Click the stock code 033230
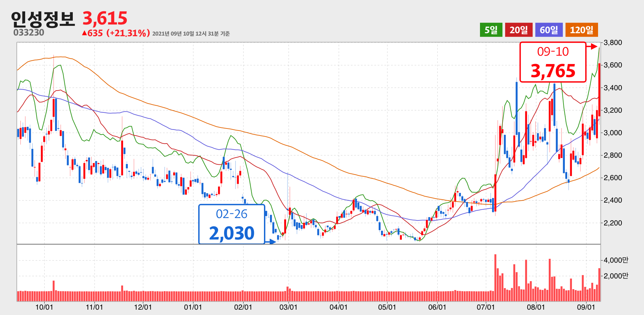 click(x=29, y=33)
